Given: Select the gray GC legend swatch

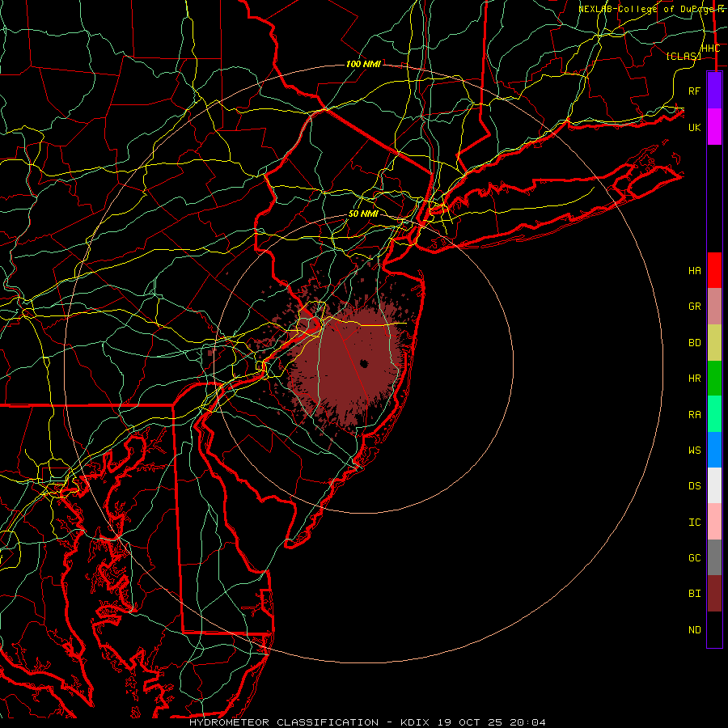Looking at the screenshot, I should 714,557.
